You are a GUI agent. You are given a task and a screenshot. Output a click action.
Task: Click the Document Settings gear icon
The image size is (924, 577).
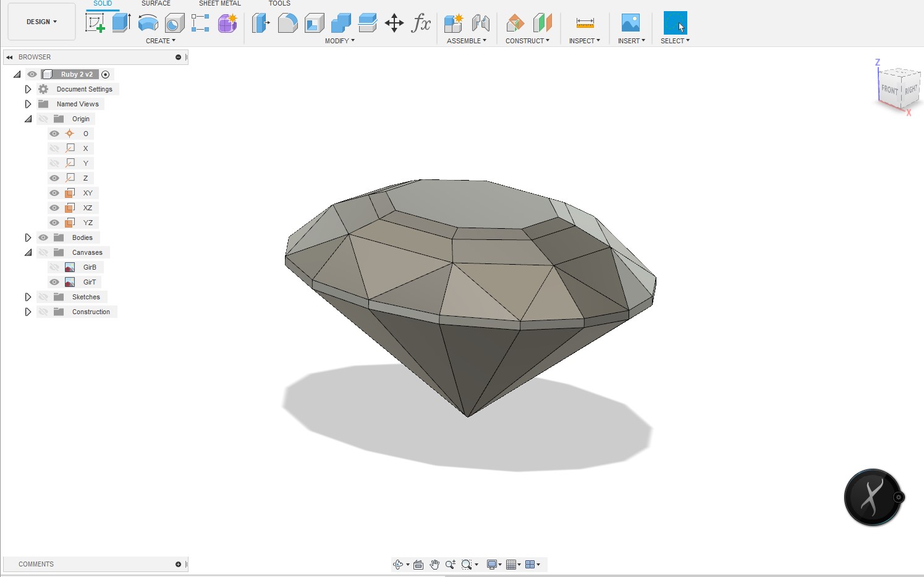coord(43,89)
